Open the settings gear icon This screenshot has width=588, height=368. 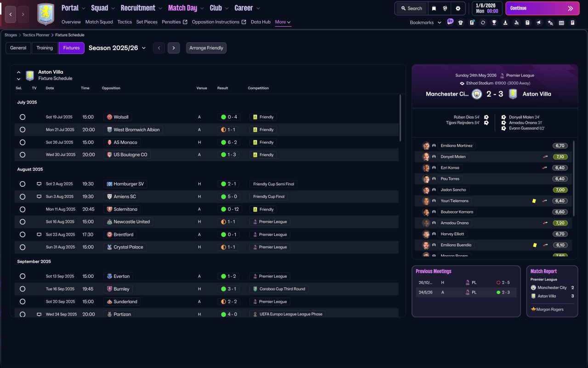(x=458, y=8)
